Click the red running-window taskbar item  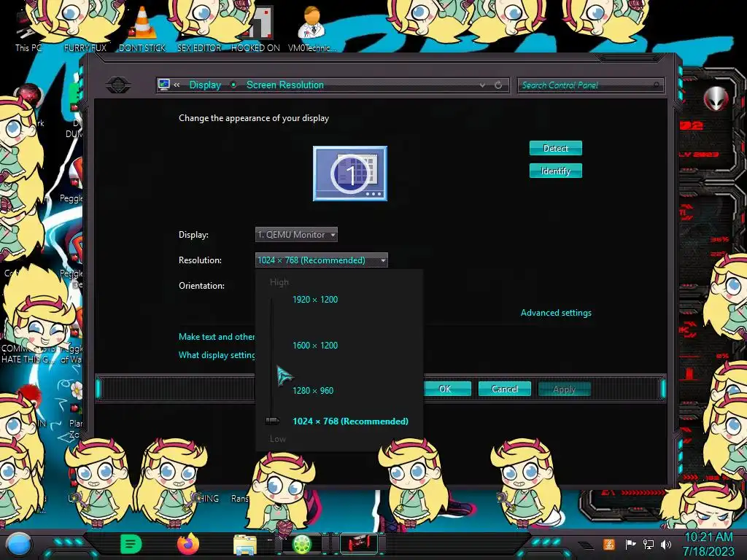359,544
